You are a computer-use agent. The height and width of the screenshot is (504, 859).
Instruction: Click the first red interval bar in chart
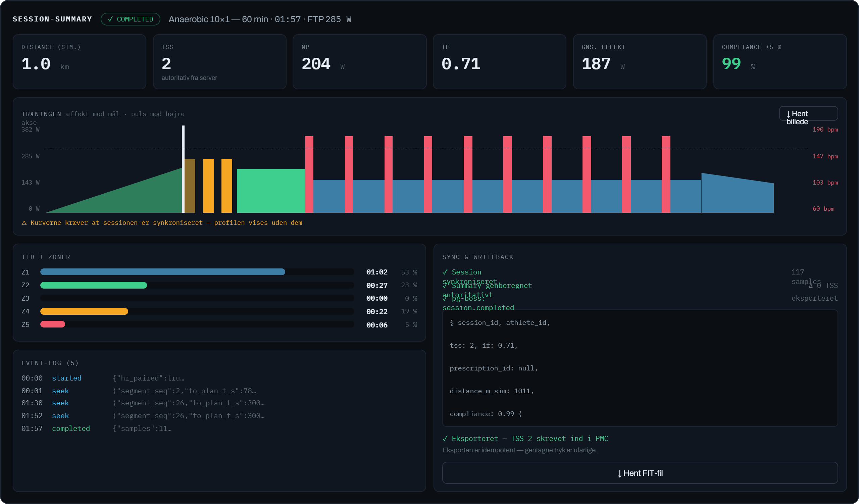309,174
